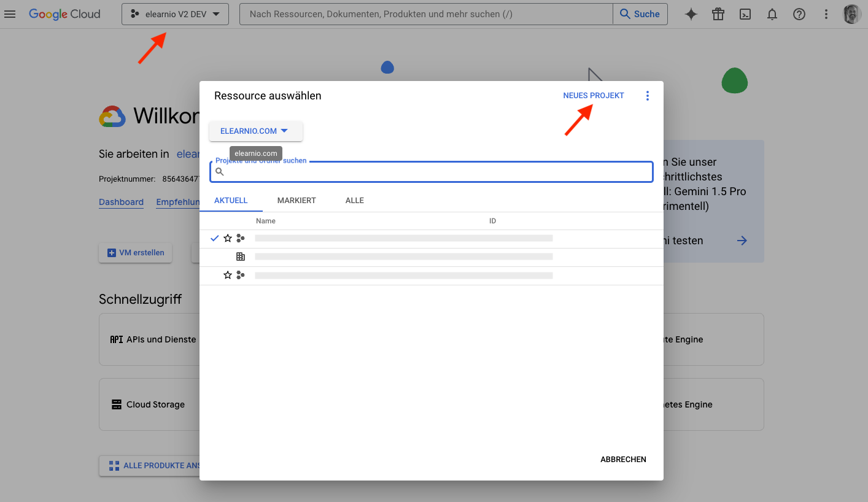Image resolution: width=868 pixels, height=502 pixels.
Task: Open the APIs und Dienste quick access card
Action: (x=149, y=339)
